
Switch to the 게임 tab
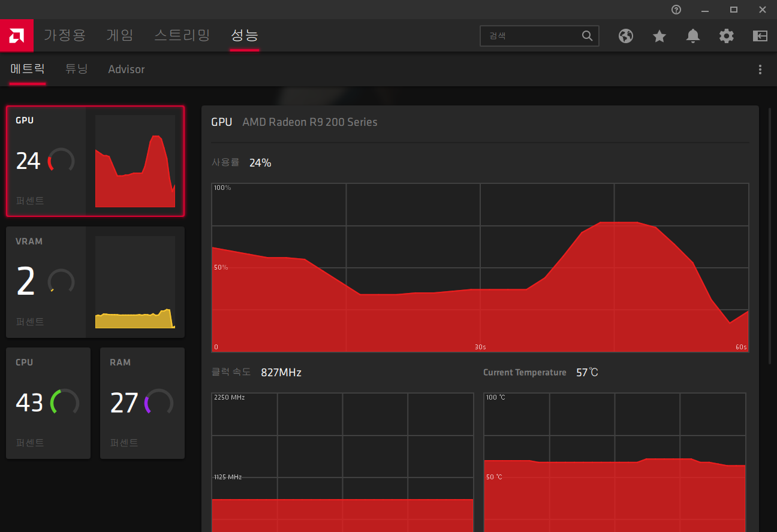click(119, 35)
